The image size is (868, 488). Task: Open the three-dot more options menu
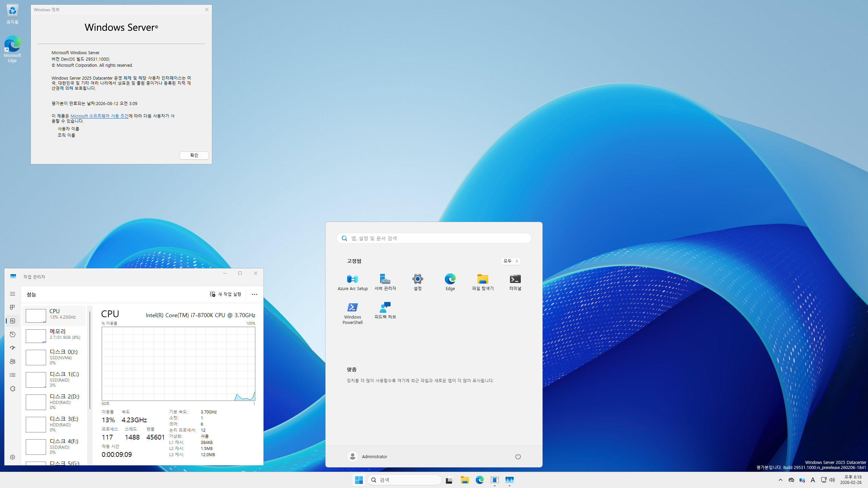254,294
